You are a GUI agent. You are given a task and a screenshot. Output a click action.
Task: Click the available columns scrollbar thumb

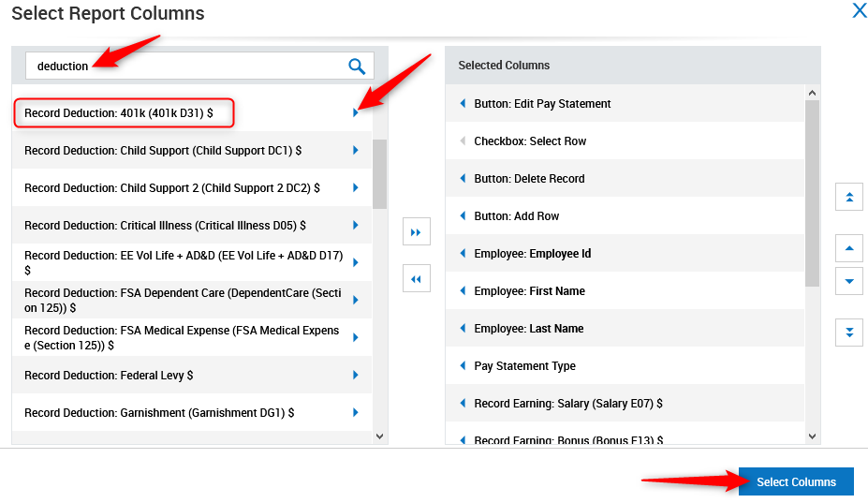click(x=380, y=174)
